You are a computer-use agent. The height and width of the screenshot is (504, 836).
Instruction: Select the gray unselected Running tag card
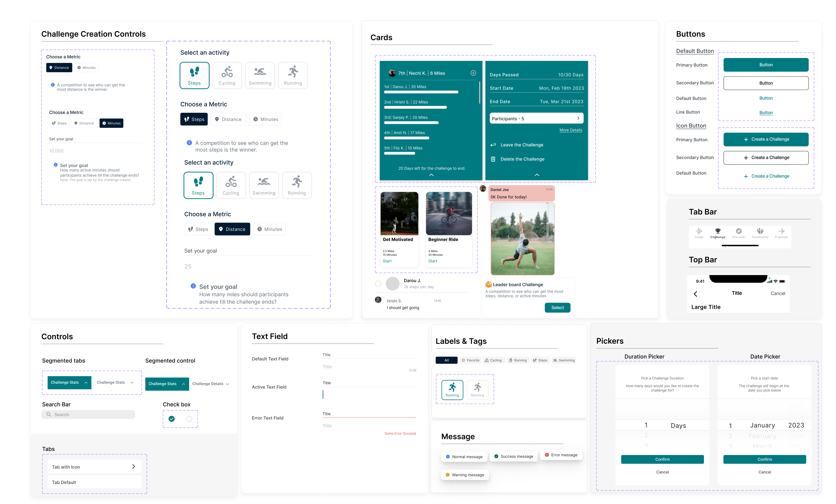(x=477, y=390)
